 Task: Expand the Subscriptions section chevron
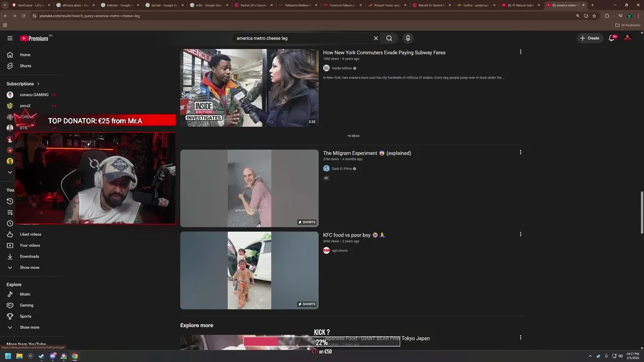[38, 84]
